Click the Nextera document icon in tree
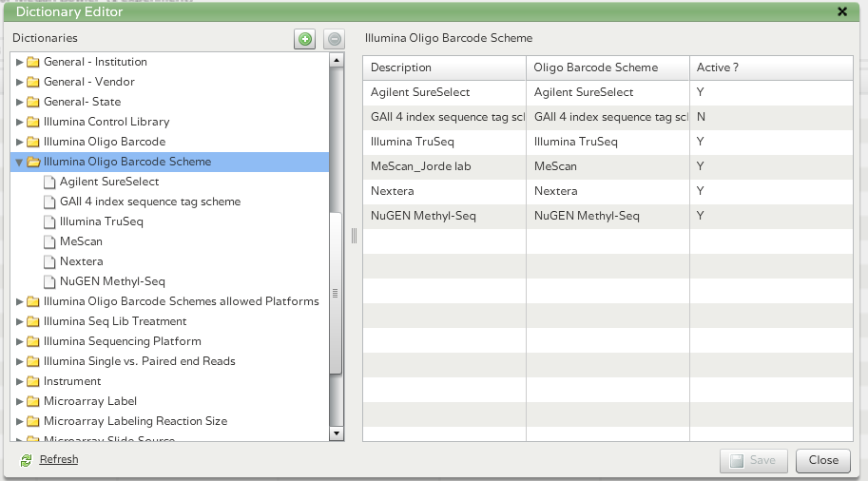Image resolution: width=868 pixels, height=481 pixels. tap(49, 261)
